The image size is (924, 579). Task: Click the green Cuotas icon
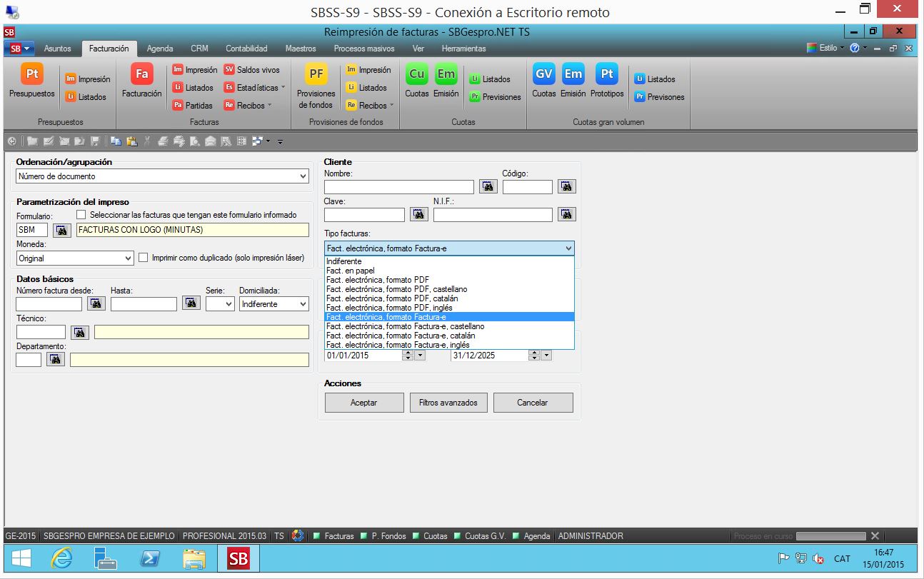[x=416, y=81]
